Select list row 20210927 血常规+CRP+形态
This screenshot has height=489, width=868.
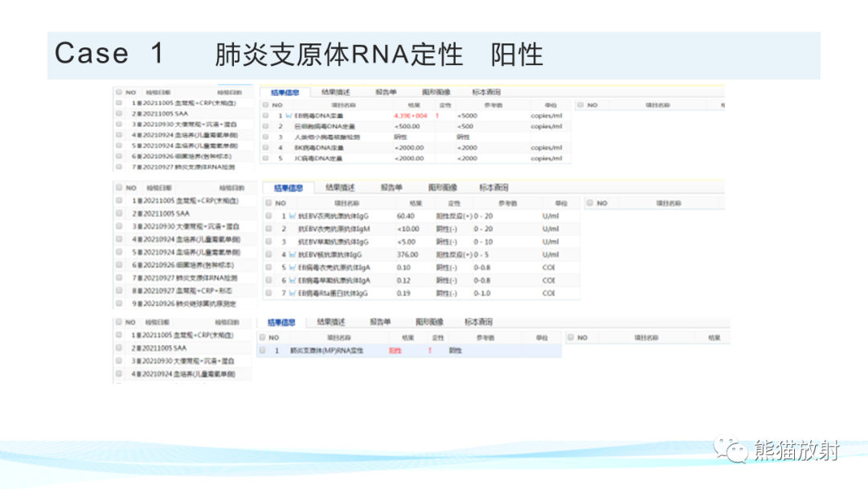pos(185,290)
